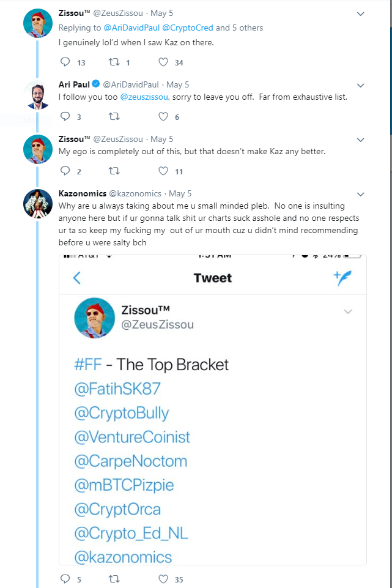The height and width of the screenshot is (588, 392).
Task: Like the Kazonomics tweet with 35 likes
Action: [x=163, y=579]
